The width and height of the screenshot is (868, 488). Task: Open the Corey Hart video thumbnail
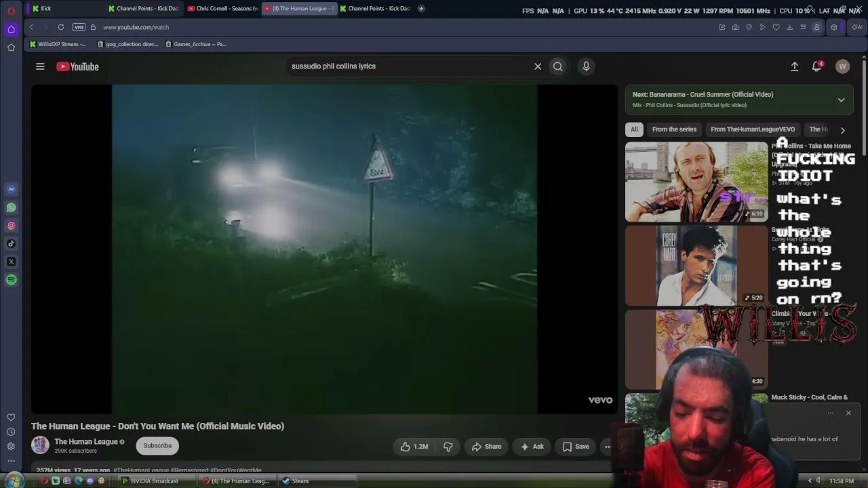[696, 266]
